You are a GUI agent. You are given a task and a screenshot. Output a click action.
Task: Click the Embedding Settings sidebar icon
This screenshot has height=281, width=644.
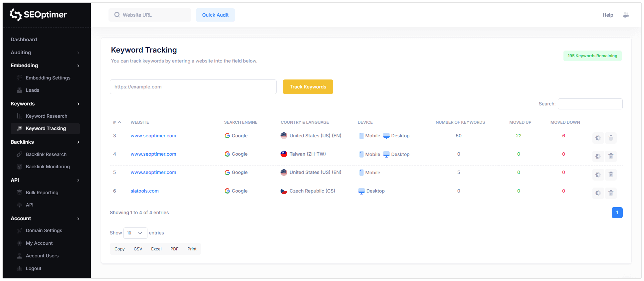point(20,78)
